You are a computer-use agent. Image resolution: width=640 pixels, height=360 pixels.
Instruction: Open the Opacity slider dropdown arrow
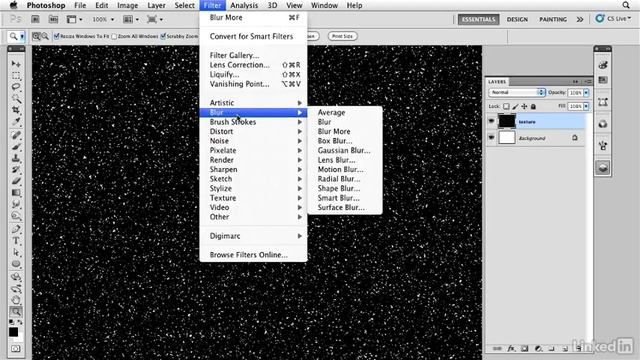point(586,93)
